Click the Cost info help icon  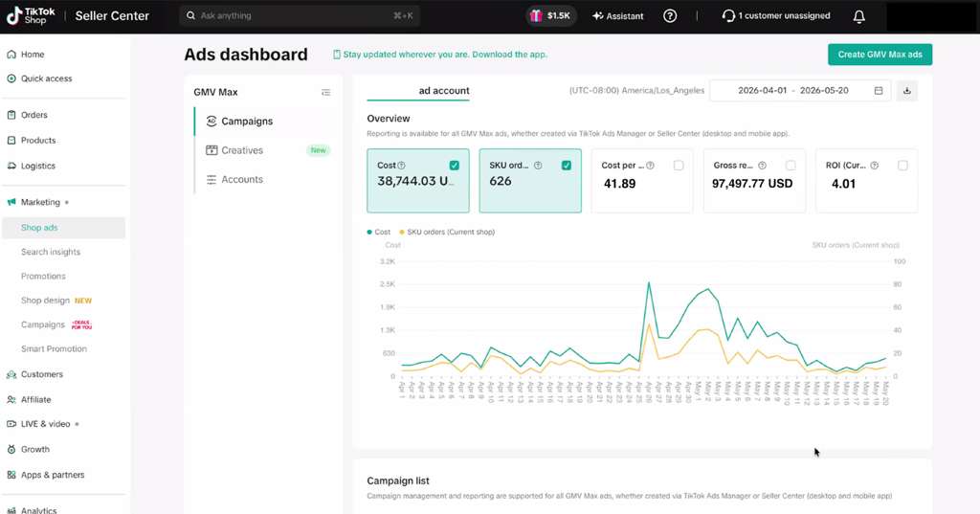401,165
